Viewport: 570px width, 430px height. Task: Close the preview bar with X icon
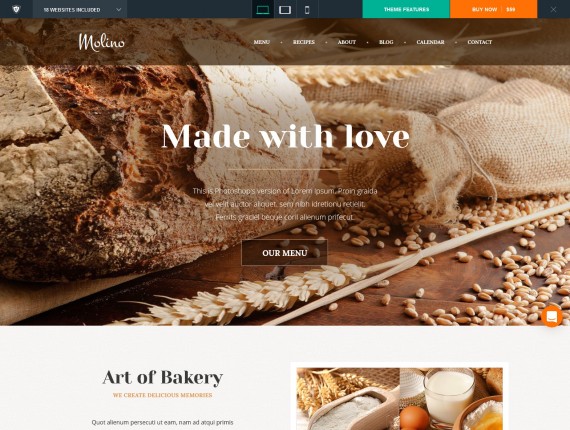(x=553, y=9)
